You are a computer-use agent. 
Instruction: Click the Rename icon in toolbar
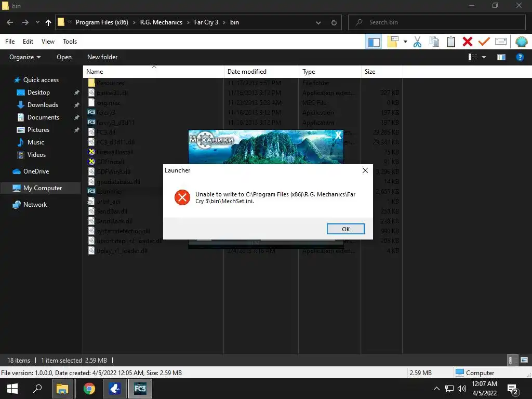(501, 42)
